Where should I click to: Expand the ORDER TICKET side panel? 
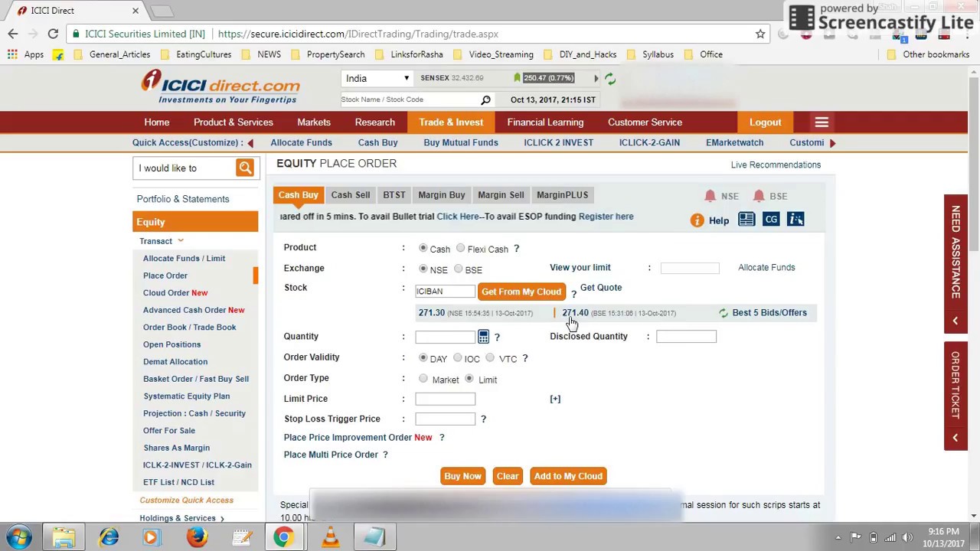coord(955,396)
